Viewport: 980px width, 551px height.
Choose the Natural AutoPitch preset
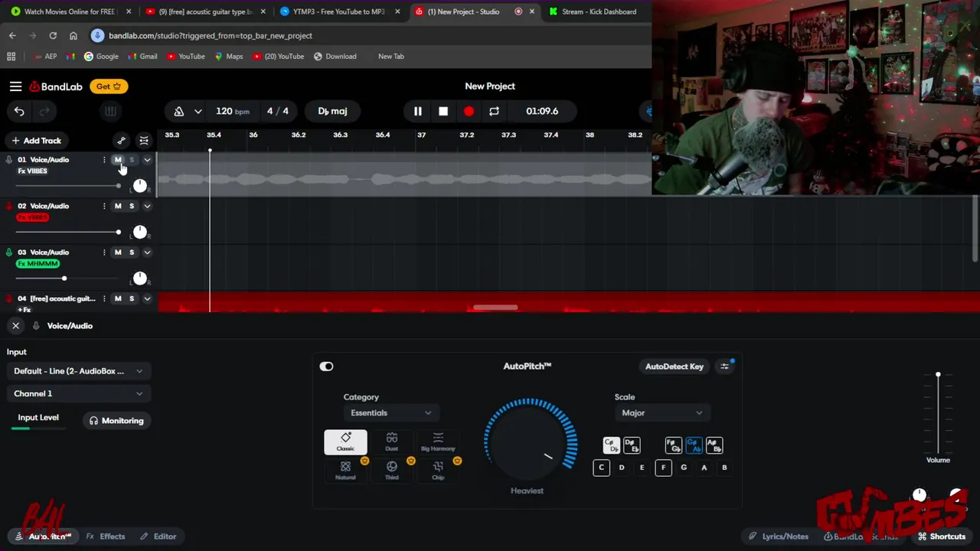345,470
